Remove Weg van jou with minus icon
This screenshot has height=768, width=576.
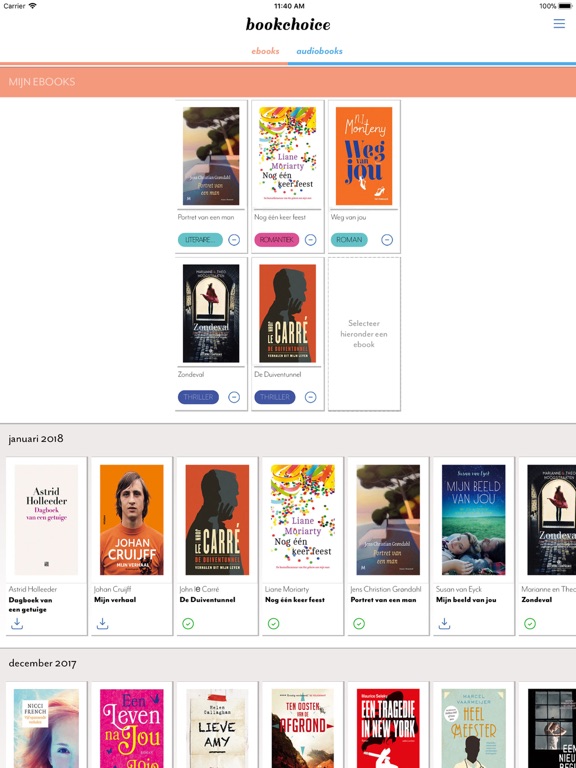[387, 240]
